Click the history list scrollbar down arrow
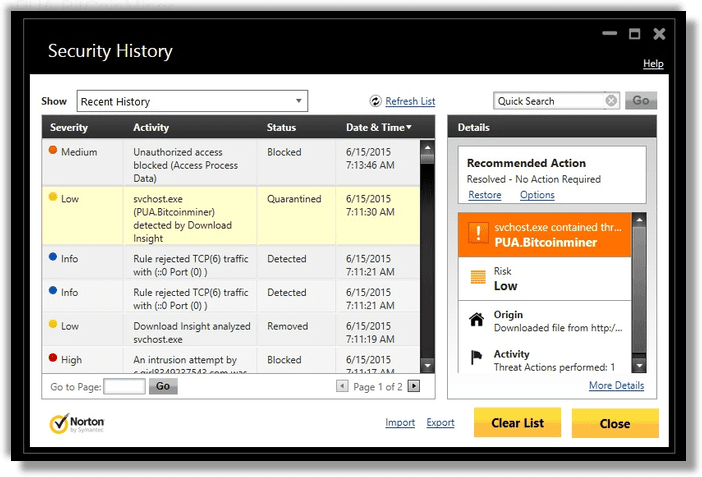 coord(428,366)
